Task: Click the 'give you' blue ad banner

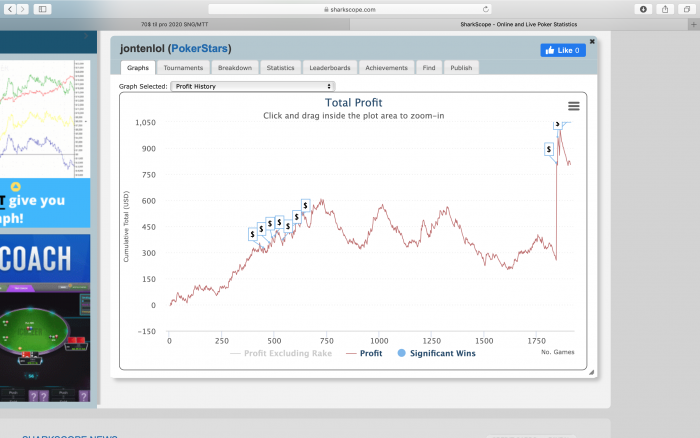Action: (45, 203)
